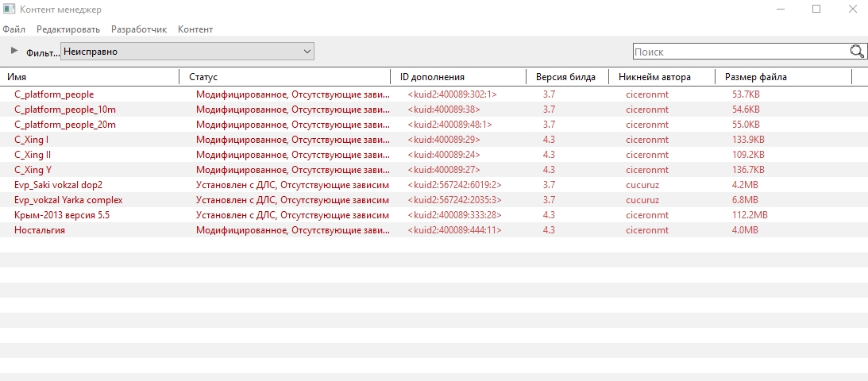Click the search magnifier icon
This screenshot has height=381, width=868.
coord(857,52)
